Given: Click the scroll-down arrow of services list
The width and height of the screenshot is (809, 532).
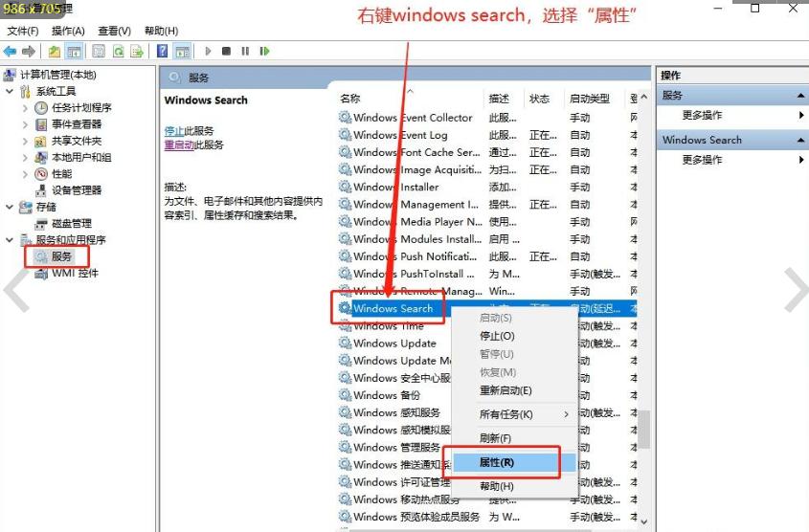Looking at the screenshot, I should 644,521.
